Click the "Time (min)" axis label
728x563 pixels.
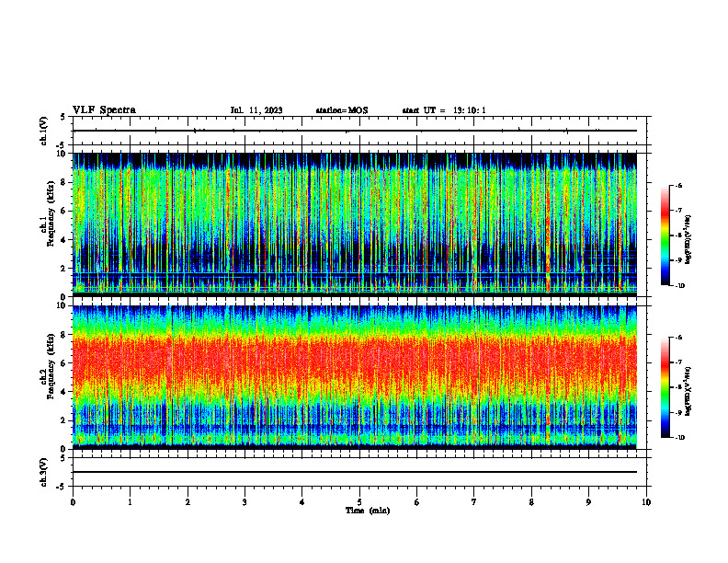coord(368,511)
